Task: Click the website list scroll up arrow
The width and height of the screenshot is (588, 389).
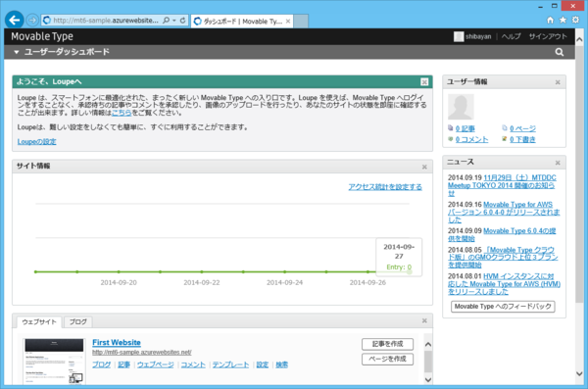Action: tap(428, 344)
